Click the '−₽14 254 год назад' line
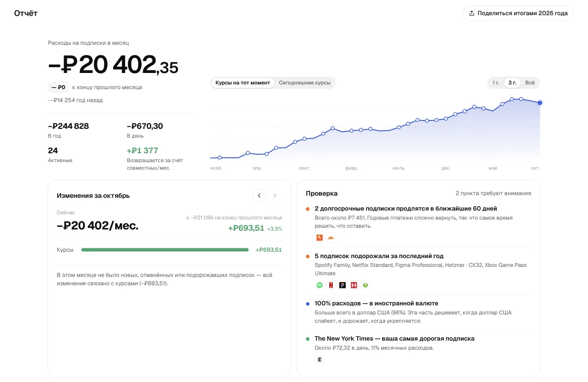The width and height of the screenshot is (588, 382). (75, 100)
